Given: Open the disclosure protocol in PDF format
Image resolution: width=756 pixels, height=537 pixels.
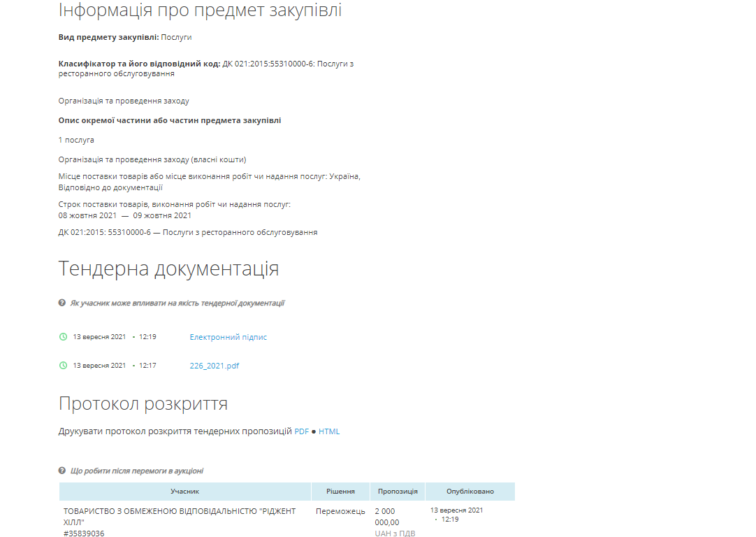Looking at the screenshot, I should (x=301, y=431).
